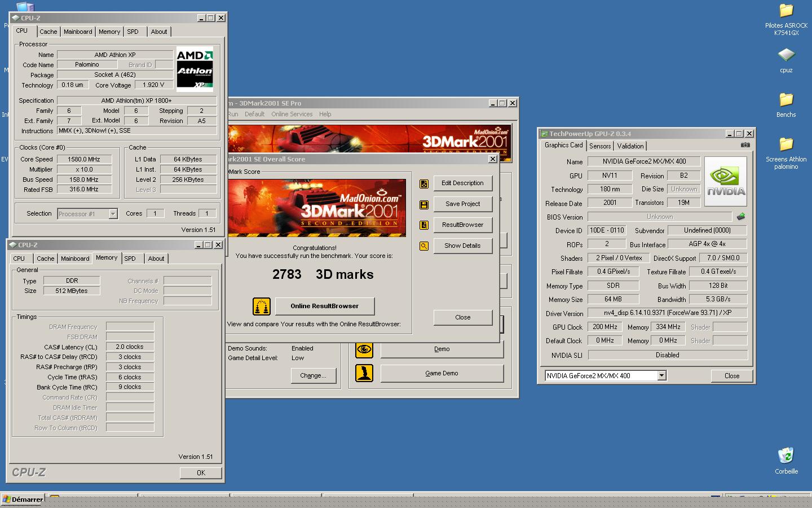Open the Help menu in 3DMark
This screenshot has width=812, height=508.
click(x=325, y=114)
